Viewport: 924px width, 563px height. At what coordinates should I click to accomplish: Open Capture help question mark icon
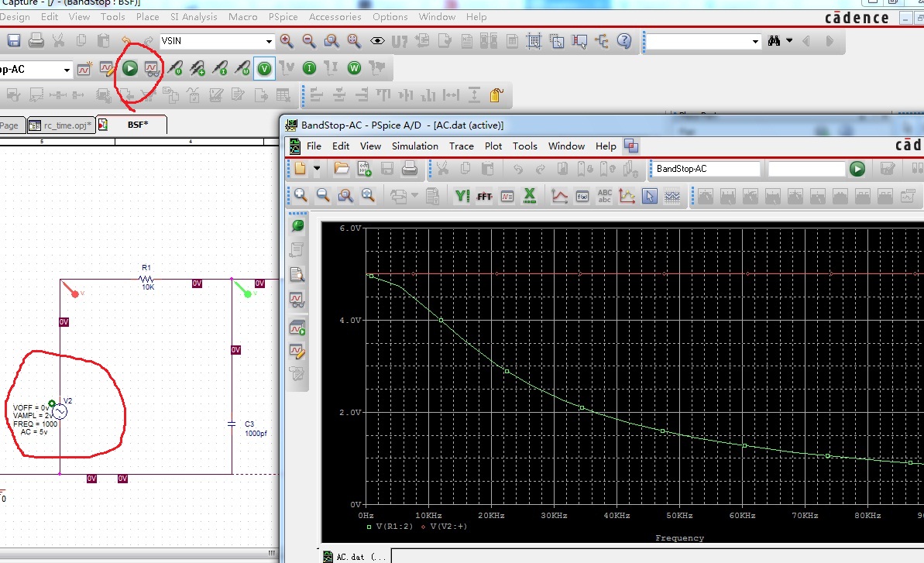pos(624,40)
